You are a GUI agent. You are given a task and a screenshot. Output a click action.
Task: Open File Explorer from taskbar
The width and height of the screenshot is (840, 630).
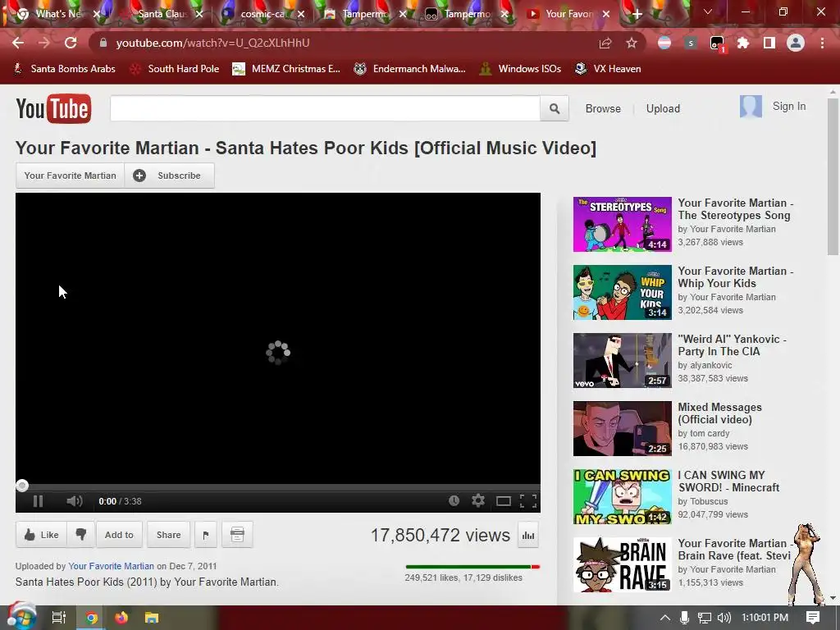click(152, 618)
